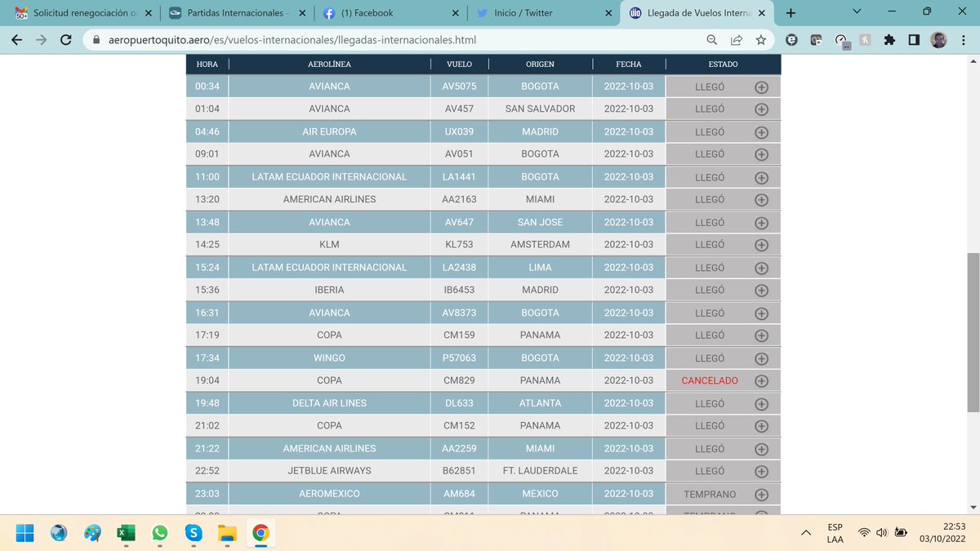Screen dimensions: 980x551
Task: Open the clock and date panel
Action: [942, 533]
